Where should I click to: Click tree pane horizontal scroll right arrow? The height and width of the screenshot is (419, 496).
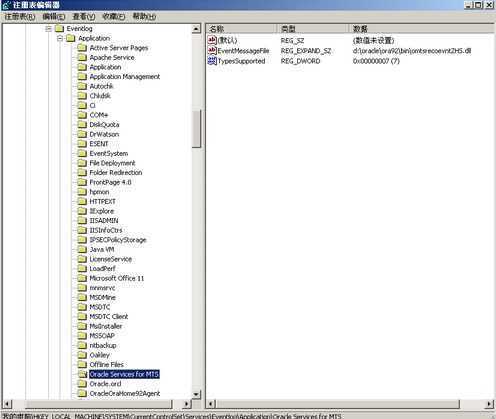(x=186, y=404)
